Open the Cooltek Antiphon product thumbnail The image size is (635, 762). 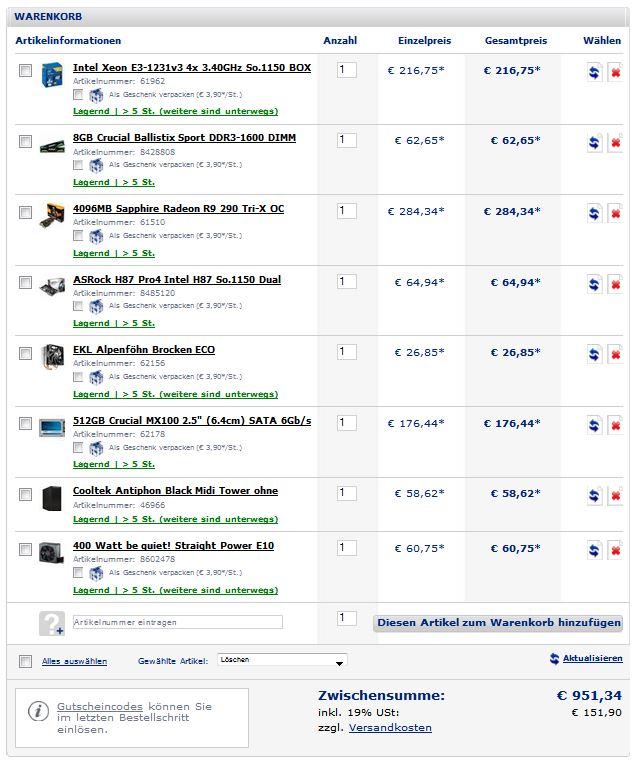click(51, 498)
